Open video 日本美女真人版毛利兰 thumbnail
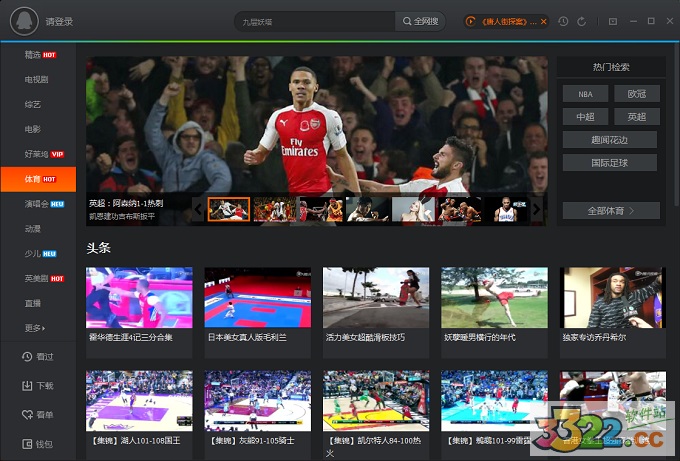The width and height of the screenshot is (680, 461). 257,298
